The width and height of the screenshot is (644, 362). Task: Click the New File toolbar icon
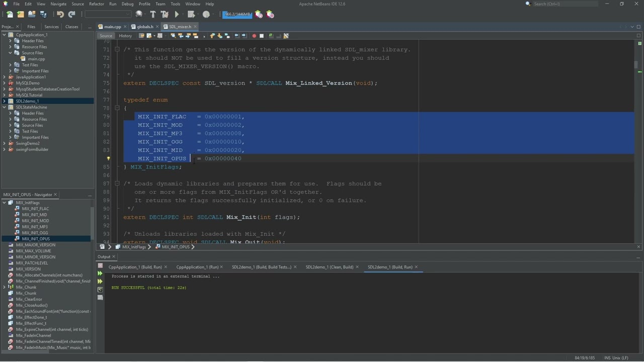tap(10, 15)
